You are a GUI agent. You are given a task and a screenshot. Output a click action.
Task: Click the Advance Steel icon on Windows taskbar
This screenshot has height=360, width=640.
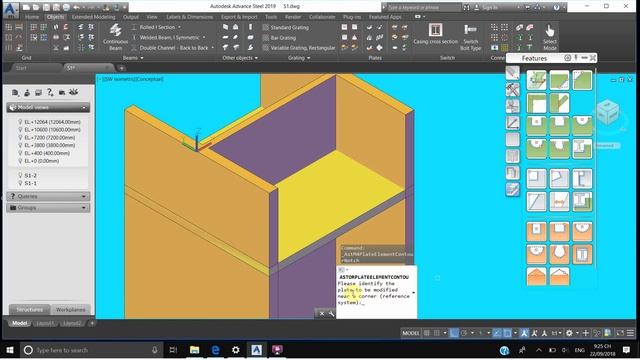pos(256,350)
